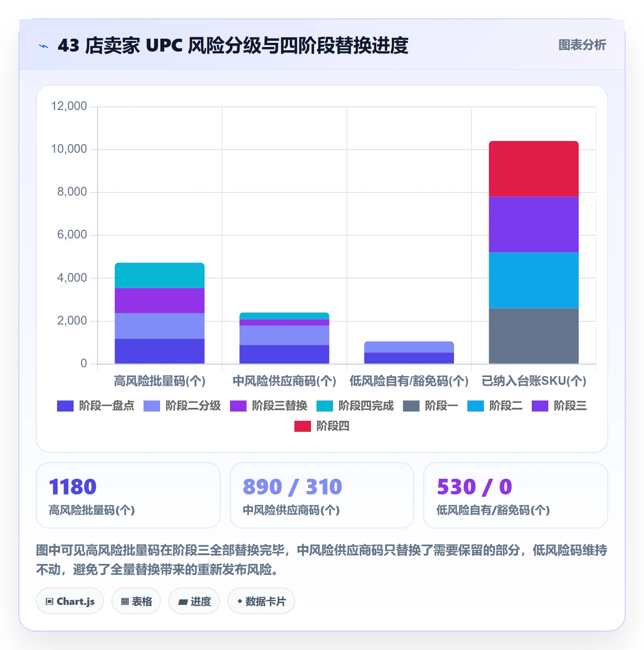The width and height of the screenshot is (644, 650).
Task: Select the red top segment of 已纳入台账SKU bar
Action: click(x=534, y=169)
